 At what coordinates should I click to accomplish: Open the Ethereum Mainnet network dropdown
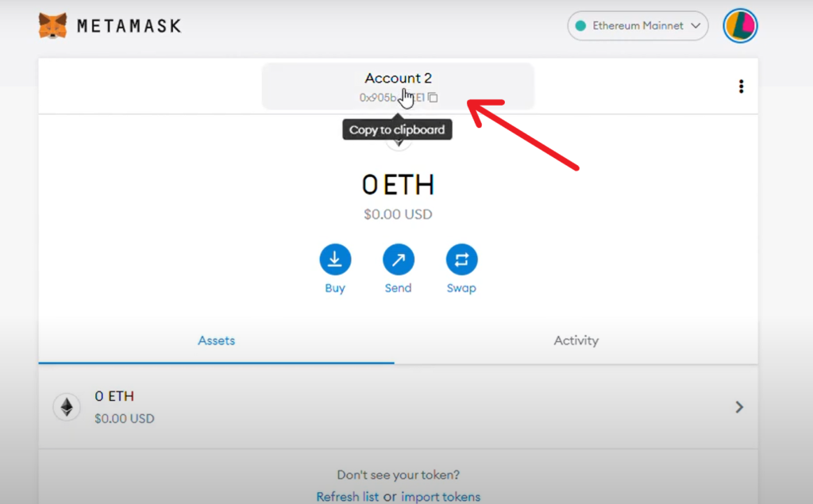[638, 25]
